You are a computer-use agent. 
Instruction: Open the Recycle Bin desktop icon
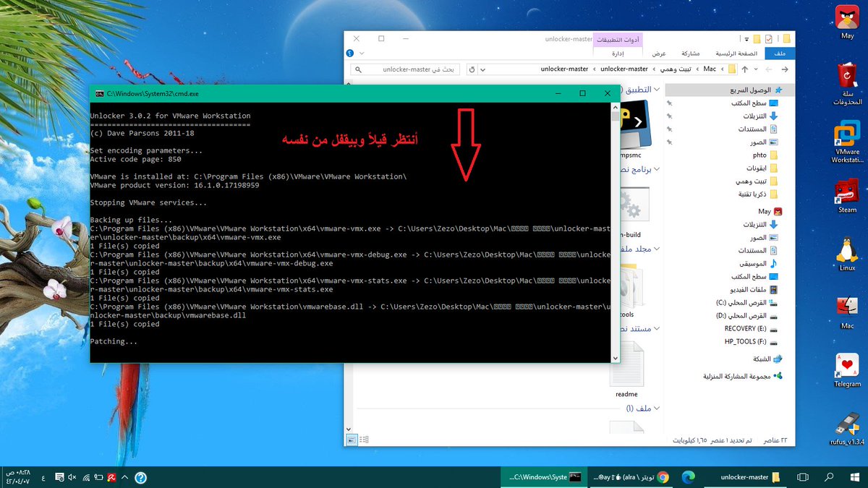point(847,84)
